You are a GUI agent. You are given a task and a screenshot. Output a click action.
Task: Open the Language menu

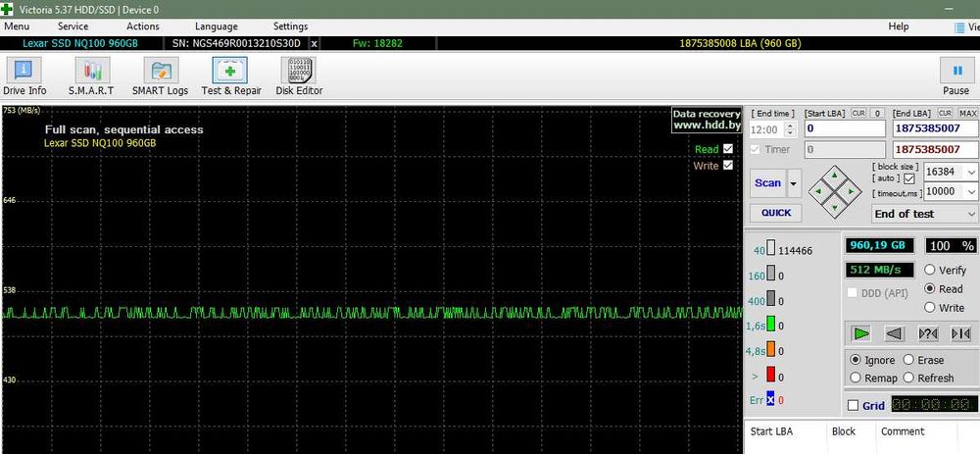[x=217, y=26]
